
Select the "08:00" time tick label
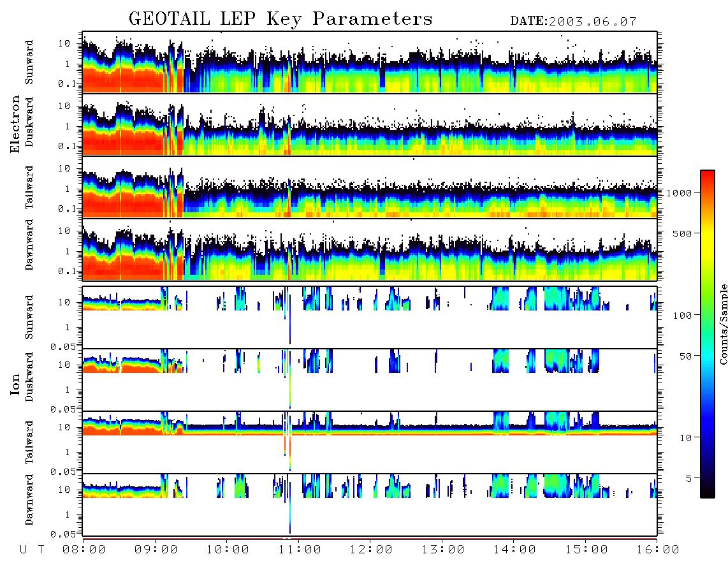pyautogui.click(x=84, y=550)
